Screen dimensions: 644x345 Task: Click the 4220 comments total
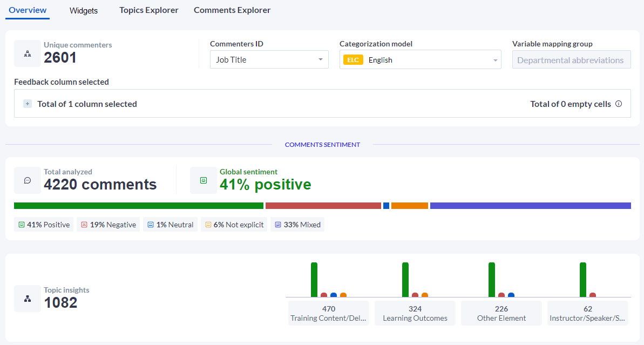coord(100,185)
